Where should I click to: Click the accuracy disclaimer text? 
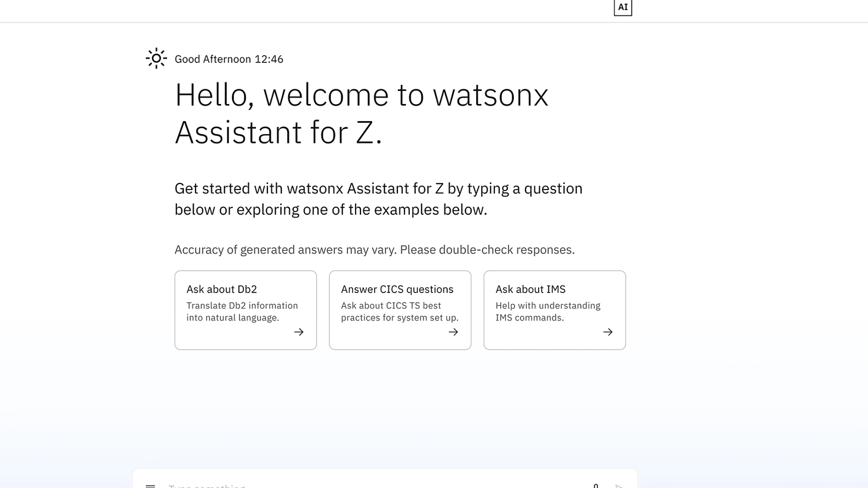374,250
